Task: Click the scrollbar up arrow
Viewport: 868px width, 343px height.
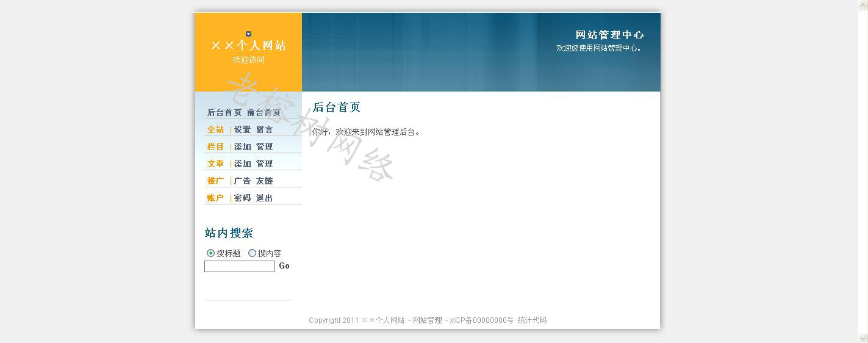Action: point(863,5)
